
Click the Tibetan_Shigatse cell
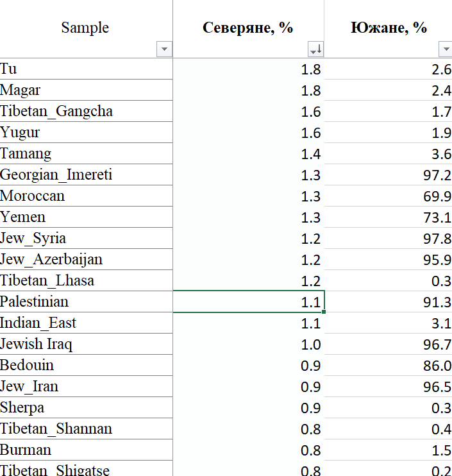[x=86, y=468]
